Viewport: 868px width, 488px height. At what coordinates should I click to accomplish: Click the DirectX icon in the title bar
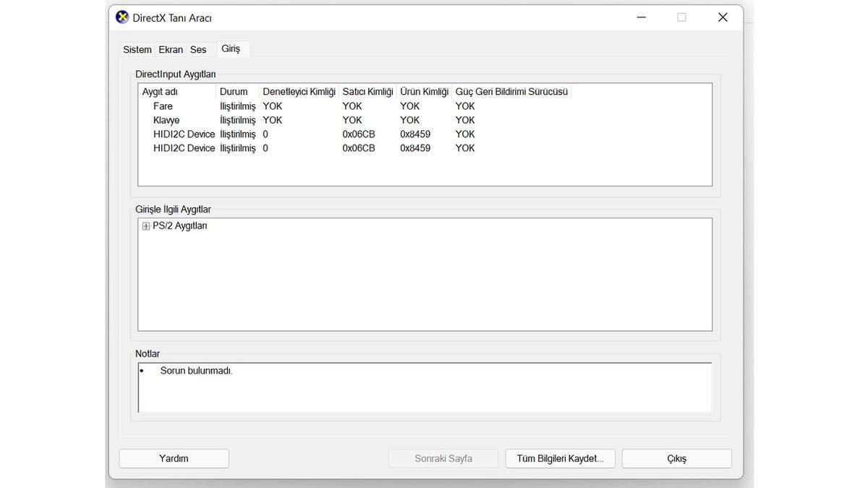coord(122,17)
